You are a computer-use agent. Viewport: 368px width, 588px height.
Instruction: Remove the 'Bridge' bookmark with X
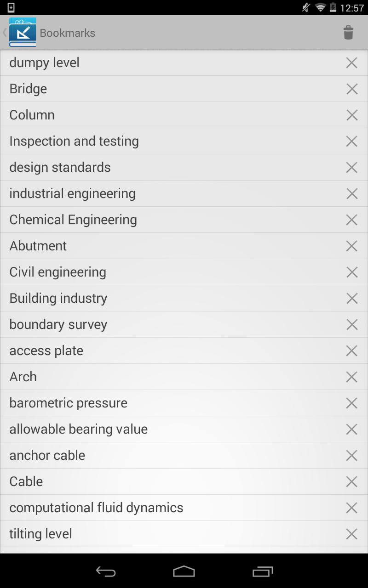tap(351, 89)
